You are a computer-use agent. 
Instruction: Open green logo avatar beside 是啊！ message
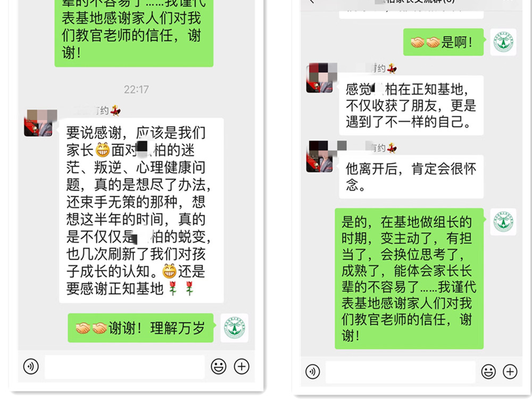point(503,42)
